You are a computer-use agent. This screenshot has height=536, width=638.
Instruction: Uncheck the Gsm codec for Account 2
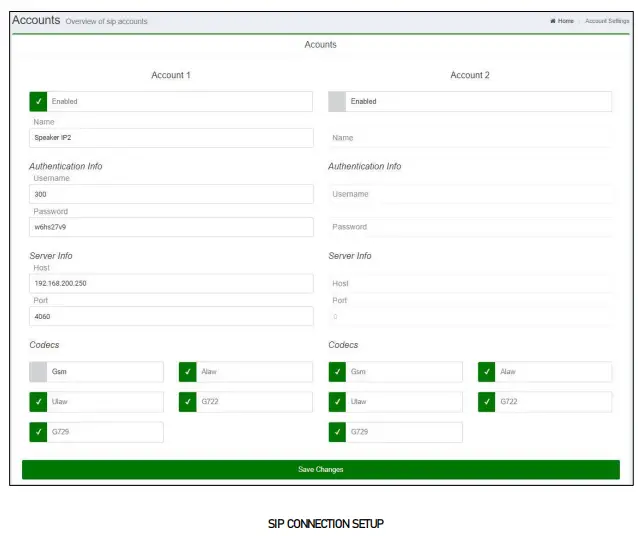tap(337, 372)
